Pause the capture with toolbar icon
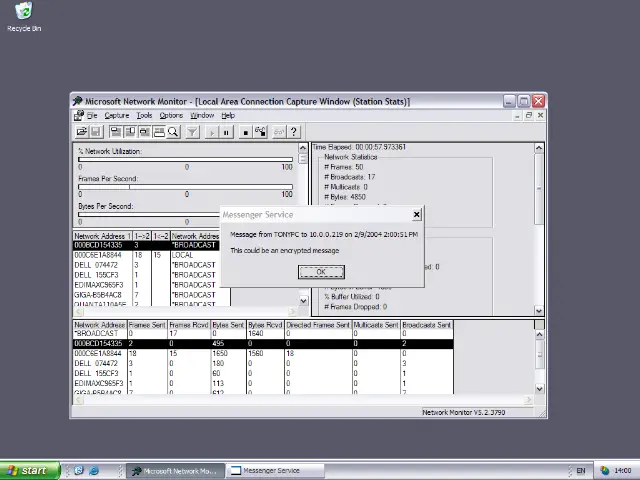 pyautogui.click(x=226, y=132)
